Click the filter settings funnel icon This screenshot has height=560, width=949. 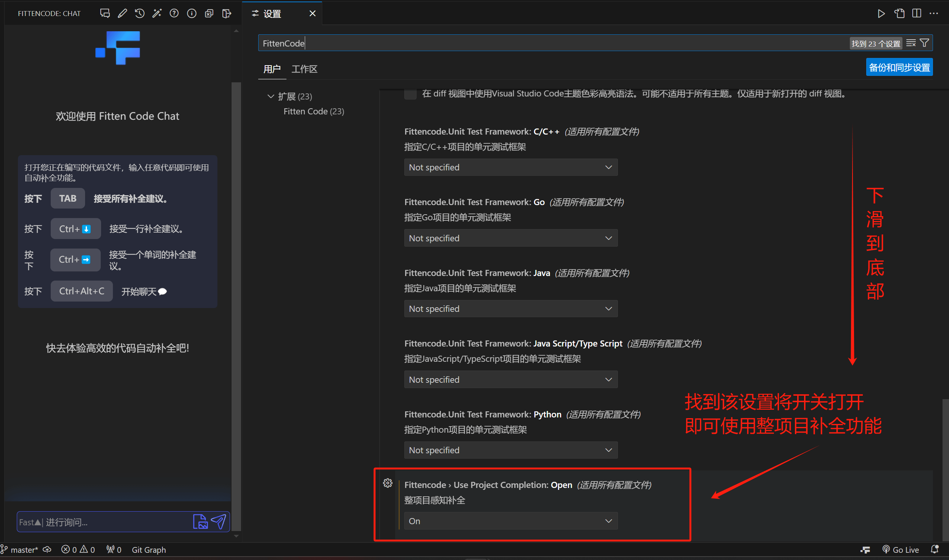pyautogui.click(x=925, y=43)
